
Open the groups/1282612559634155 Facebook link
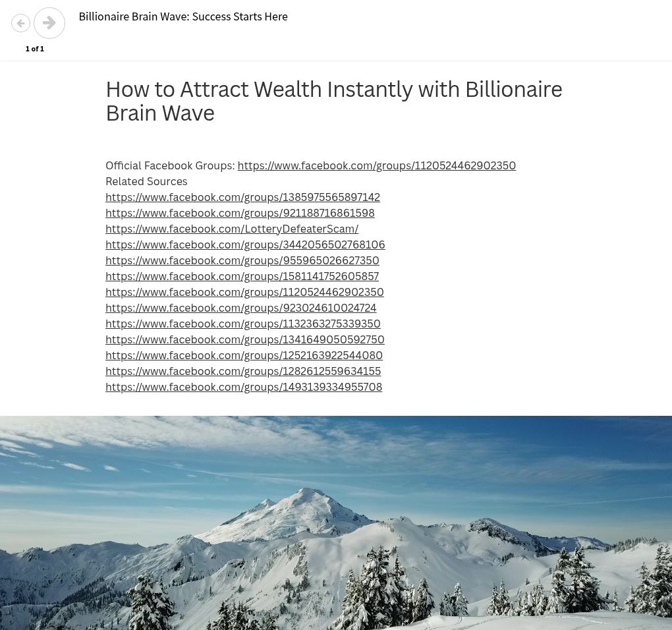tap(243, 372)
